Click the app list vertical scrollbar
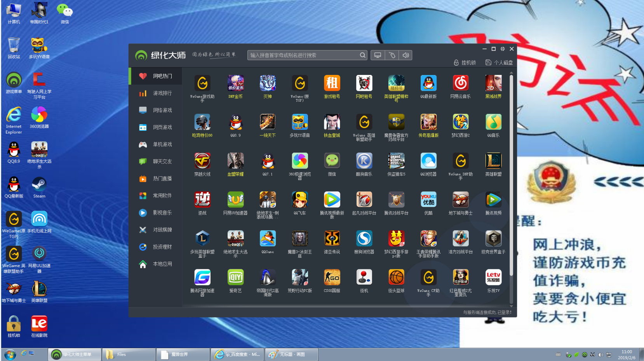 tap(511, 175)
